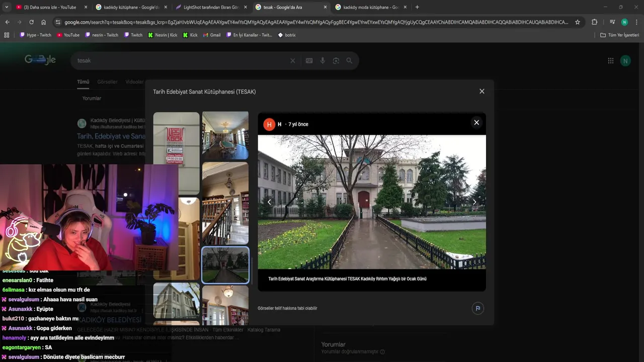Report photo using the flag icon
644x362 pixels.
[478, 308]
